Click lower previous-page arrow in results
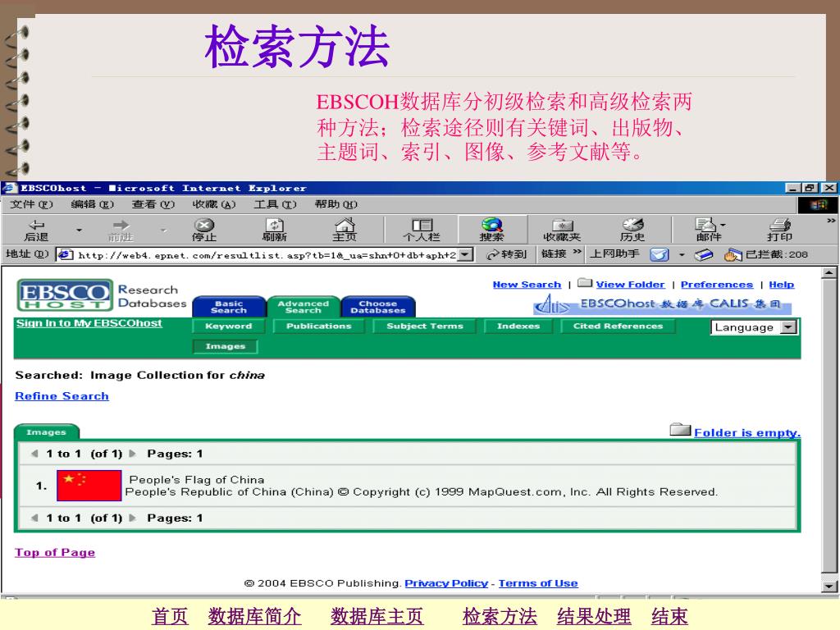 [34, 518]
